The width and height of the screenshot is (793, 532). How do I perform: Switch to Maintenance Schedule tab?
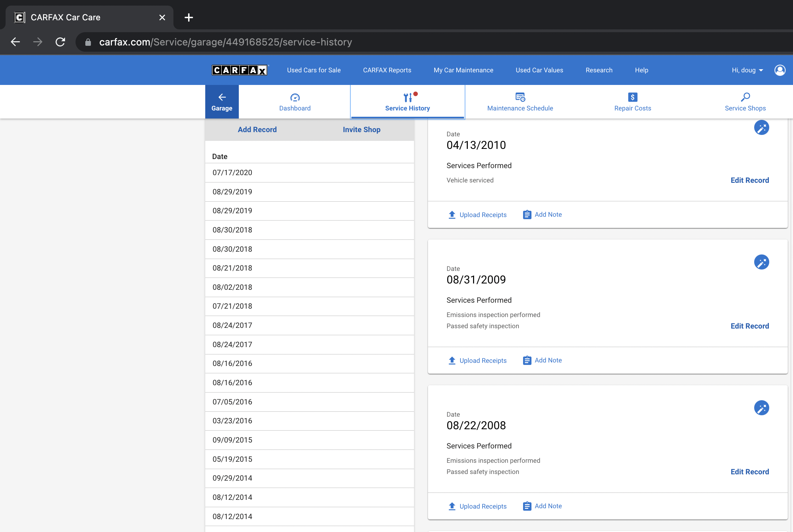tap(520, 102)
